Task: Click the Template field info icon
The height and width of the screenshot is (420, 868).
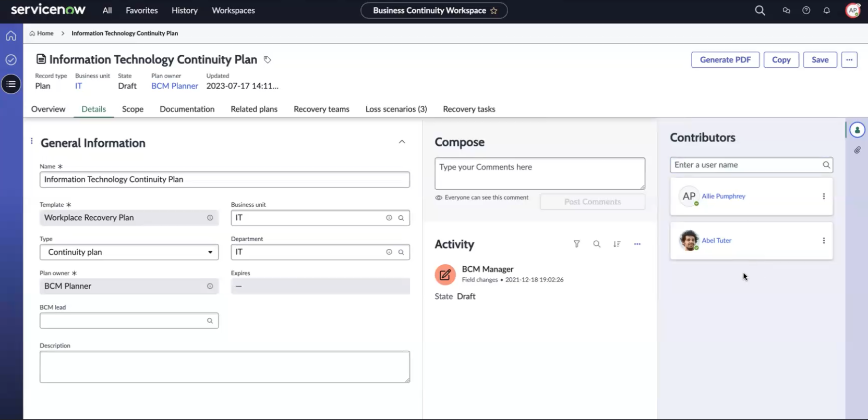Action: tap(210, 218)
